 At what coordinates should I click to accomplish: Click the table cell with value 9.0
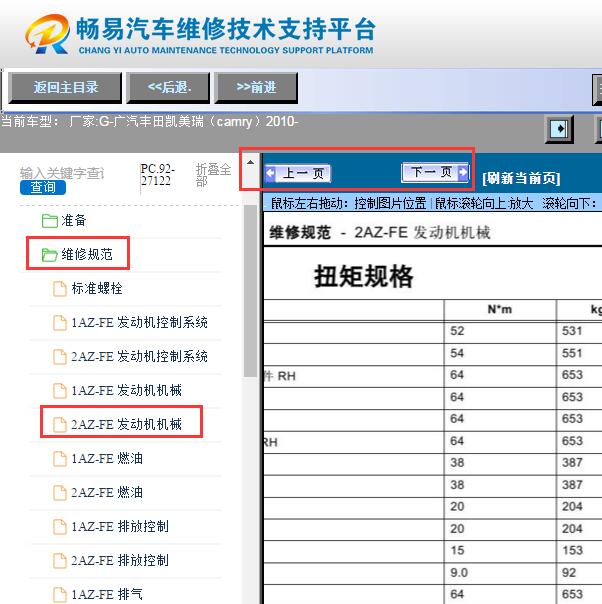click(x=500, y=573)
